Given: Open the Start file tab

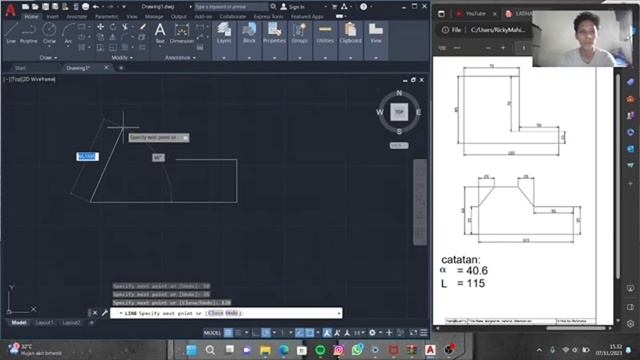Looking at the screenshot, I should (20, 68).
